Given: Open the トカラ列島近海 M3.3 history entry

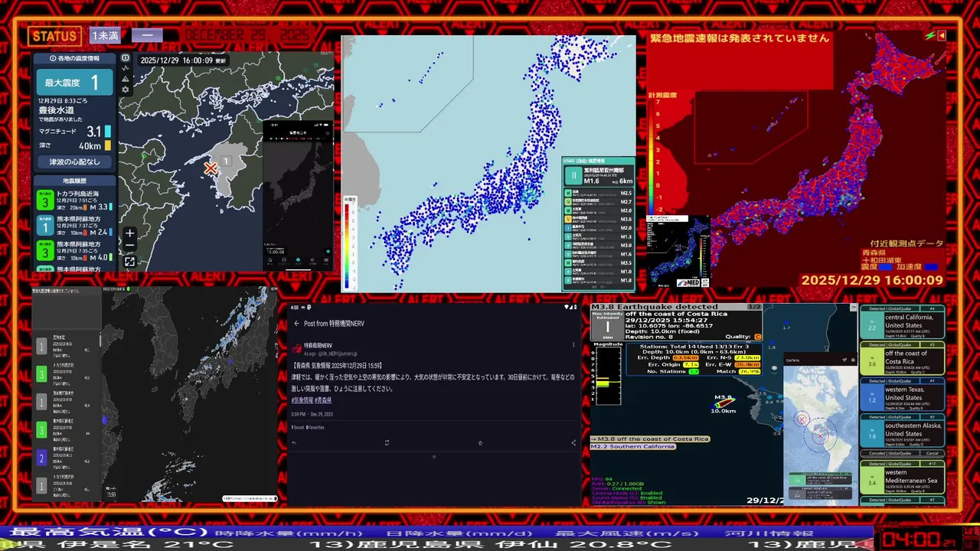Looking at the screenshot, I should coord(75,201).
